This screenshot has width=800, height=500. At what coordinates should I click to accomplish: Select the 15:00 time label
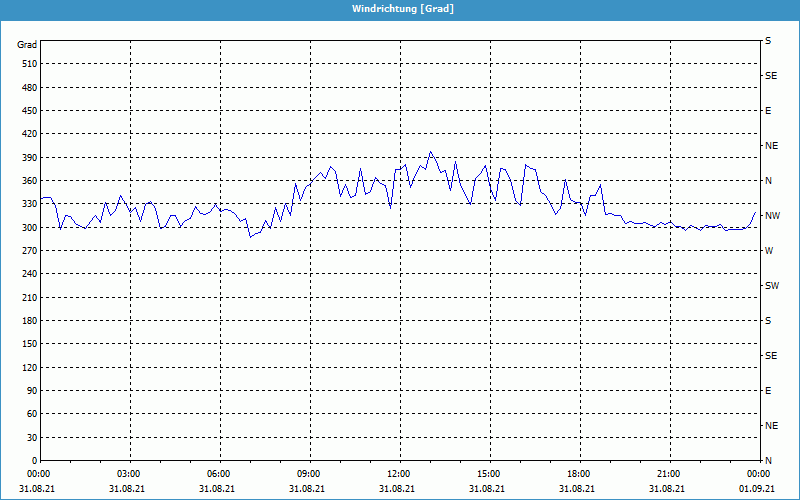pyautogui.click(x=489, y=474)
